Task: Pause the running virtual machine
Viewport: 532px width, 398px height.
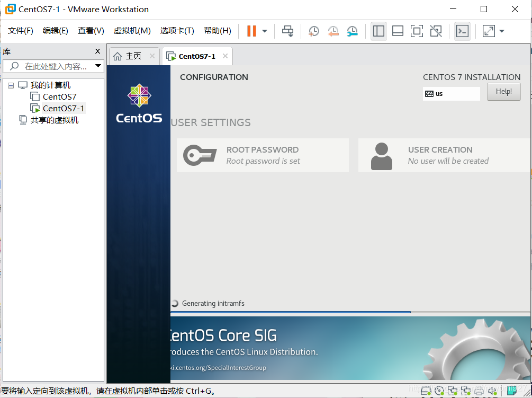Action: (x=251, y=31)
